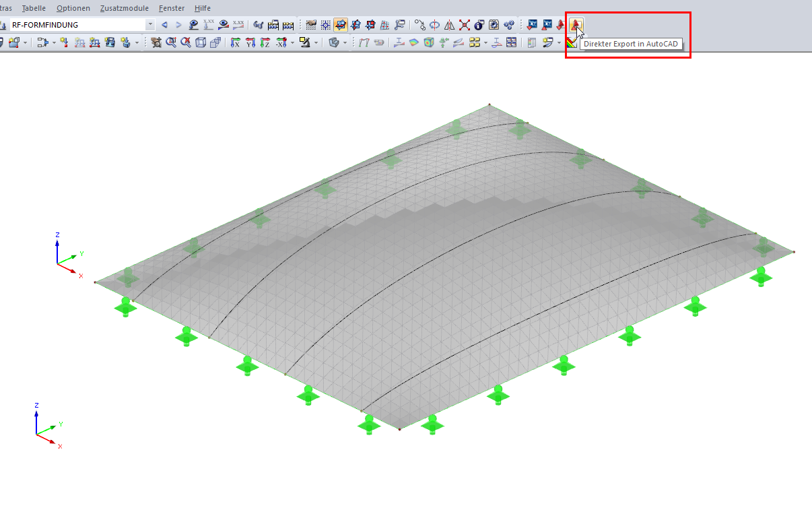The image size is (812, 506).
Task: Open dropdown beside the gray shape icon
Action: pyautogui.click(x=345, y=42)
